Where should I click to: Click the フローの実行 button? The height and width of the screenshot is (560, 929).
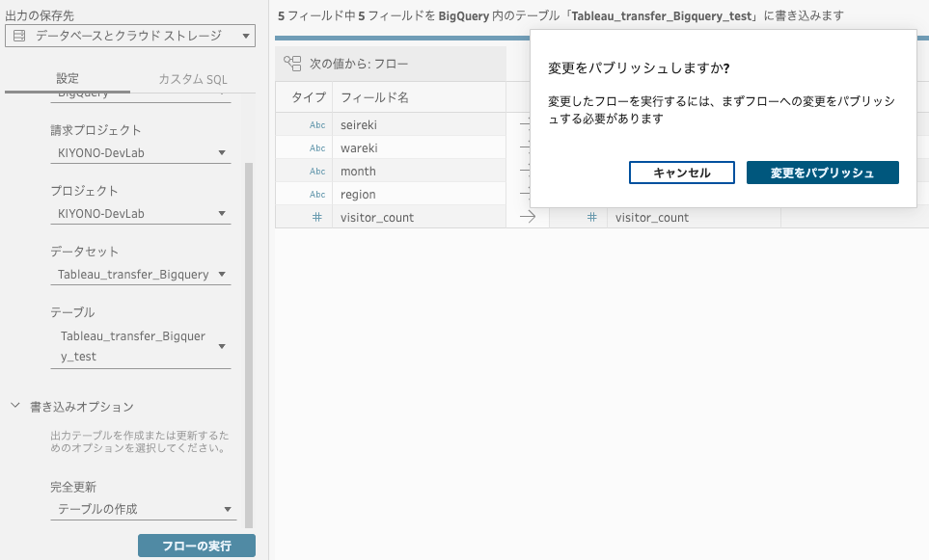pos(197,546)
